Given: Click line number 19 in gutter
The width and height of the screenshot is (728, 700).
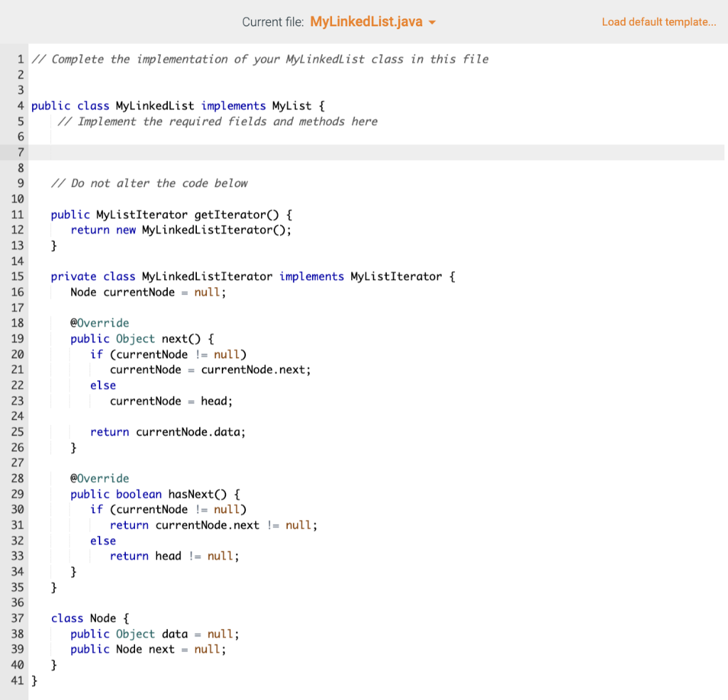Looking at the screenshot, I should pyautogui.click(x=18, y=338).
